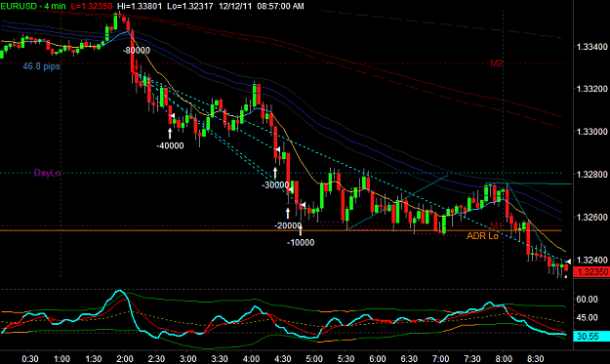
Task: Click the 1:00 time axis label
Action: [61, 358]
